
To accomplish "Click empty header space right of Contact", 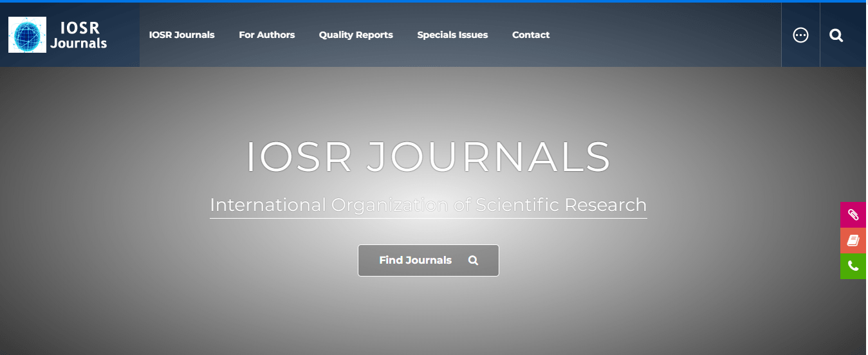I will 663,35.
